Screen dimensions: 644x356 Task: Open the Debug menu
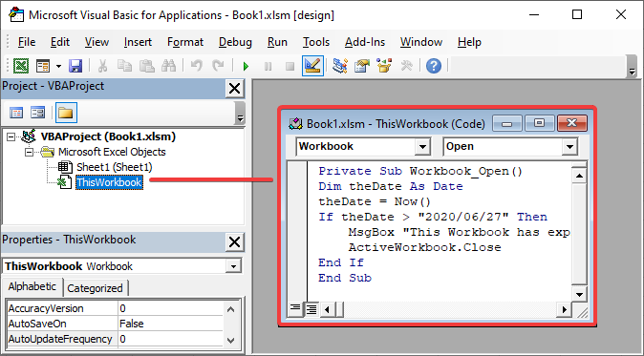(x=235, y=42)
